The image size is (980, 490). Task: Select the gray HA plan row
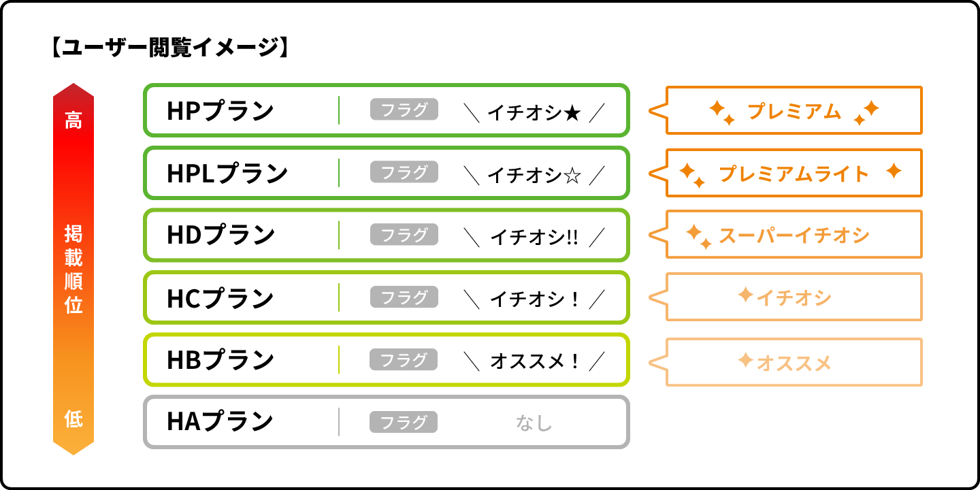tap(386, 422)
